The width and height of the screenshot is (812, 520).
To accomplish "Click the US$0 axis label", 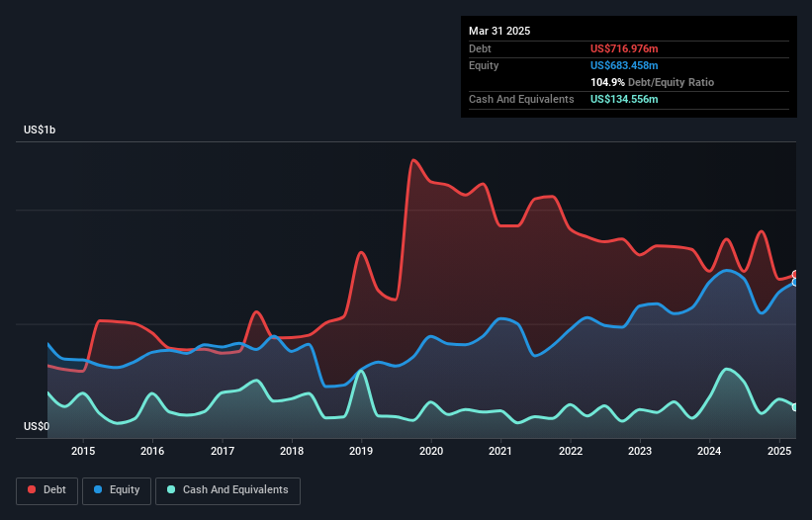I will 37,426.
